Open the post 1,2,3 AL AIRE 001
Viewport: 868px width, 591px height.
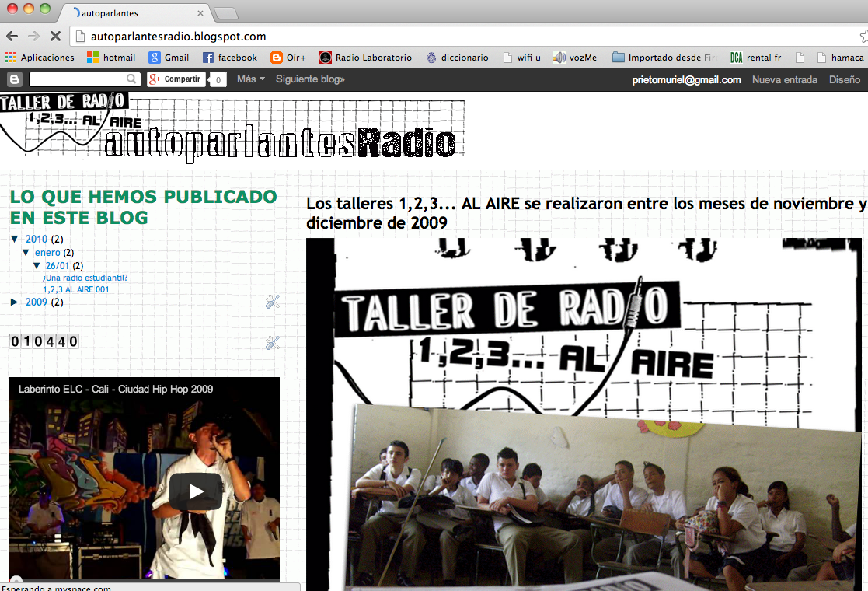coord(76,289)
